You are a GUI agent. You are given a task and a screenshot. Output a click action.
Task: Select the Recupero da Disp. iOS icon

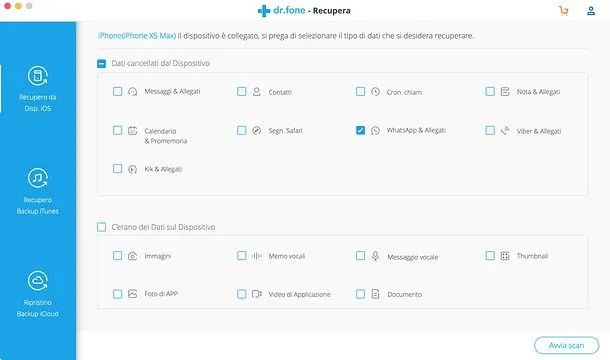[37, 76]
